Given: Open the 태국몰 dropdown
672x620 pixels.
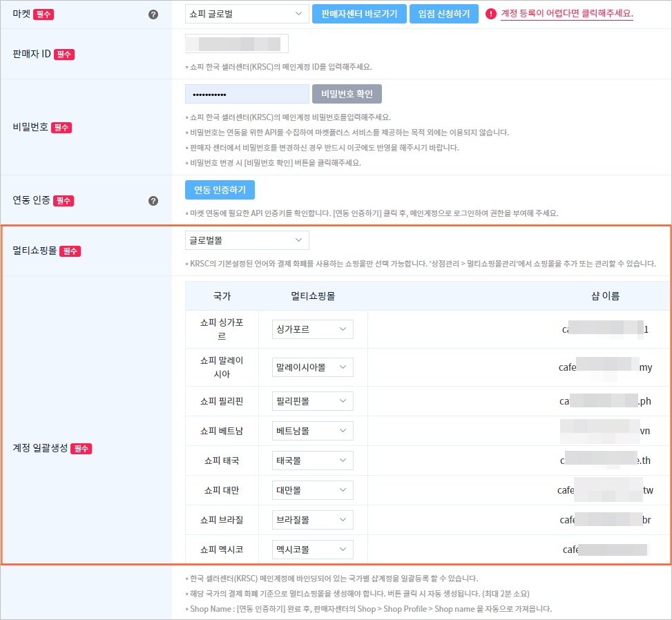Looking at the screenshot, I should pos(312,461).
